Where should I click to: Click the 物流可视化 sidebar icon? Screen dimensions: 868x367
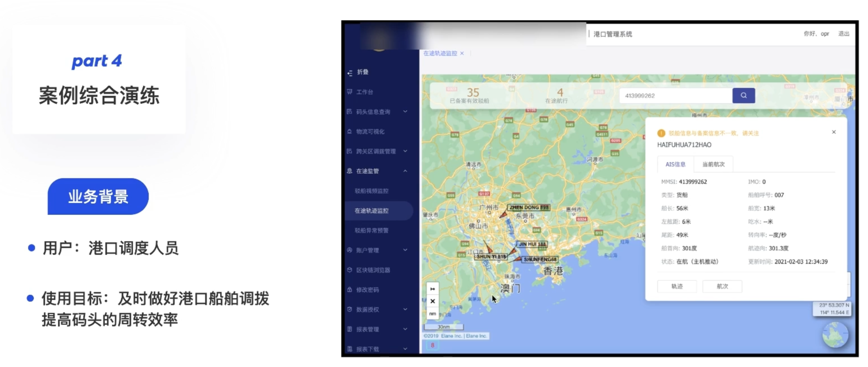350,132
